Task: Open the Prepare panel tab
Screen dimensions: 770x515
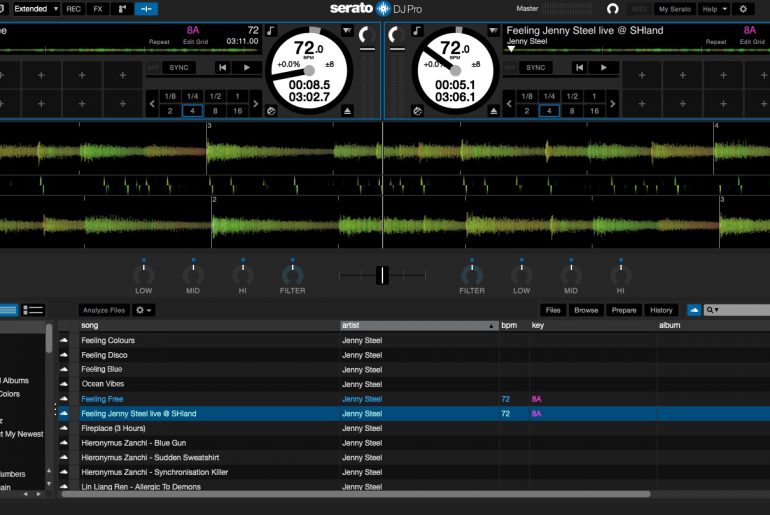Action: pyautogui.click(x=624, y=310)
